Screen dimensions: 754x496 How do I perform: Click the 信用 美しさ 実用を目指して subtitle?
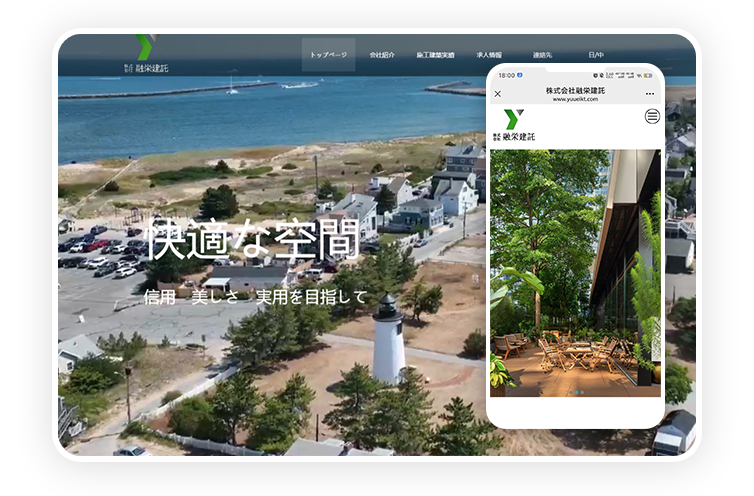click(255, 297)
